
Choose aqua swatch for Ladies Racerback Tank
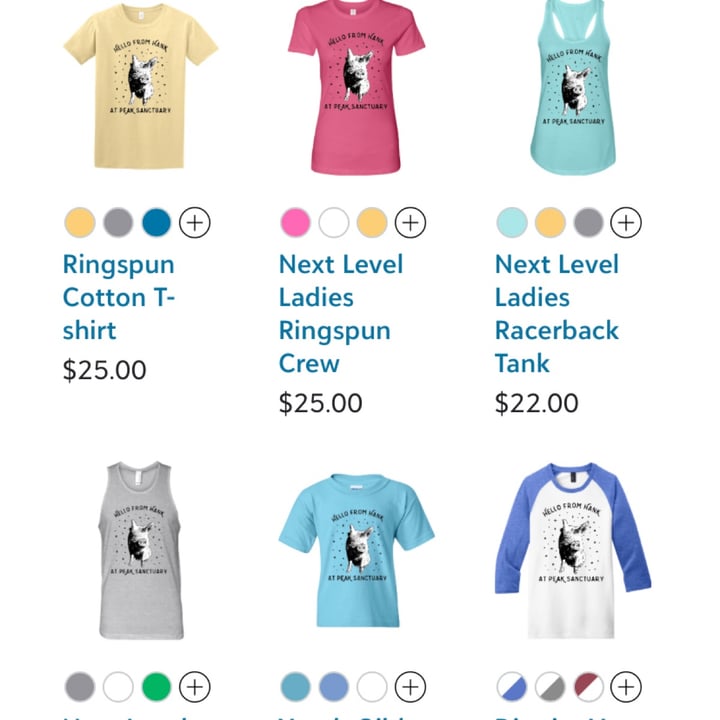click(x=512, y=223)
